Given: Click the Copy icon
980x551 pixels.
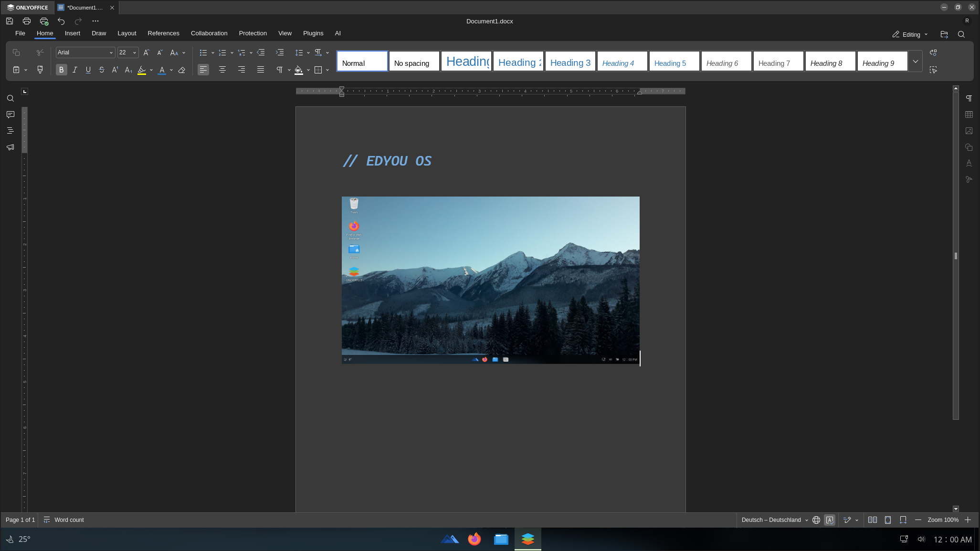Looking at the screenshot, I should coord(16,52).
